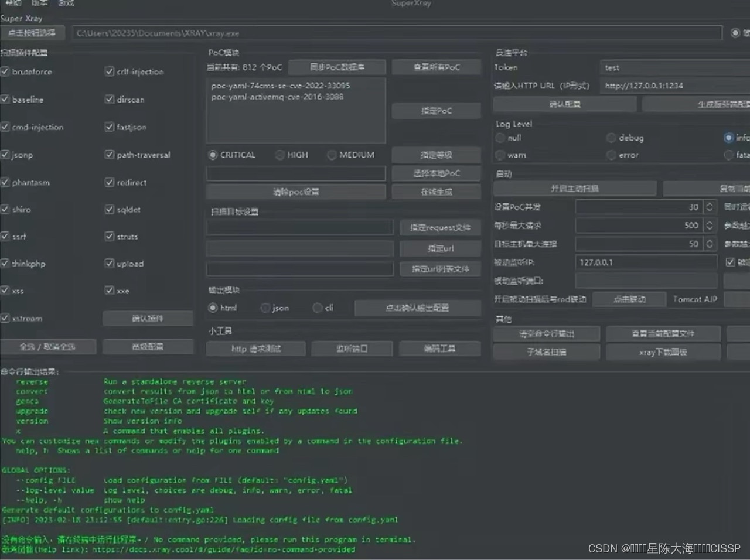Set log level to null

(x=500, y=138)
